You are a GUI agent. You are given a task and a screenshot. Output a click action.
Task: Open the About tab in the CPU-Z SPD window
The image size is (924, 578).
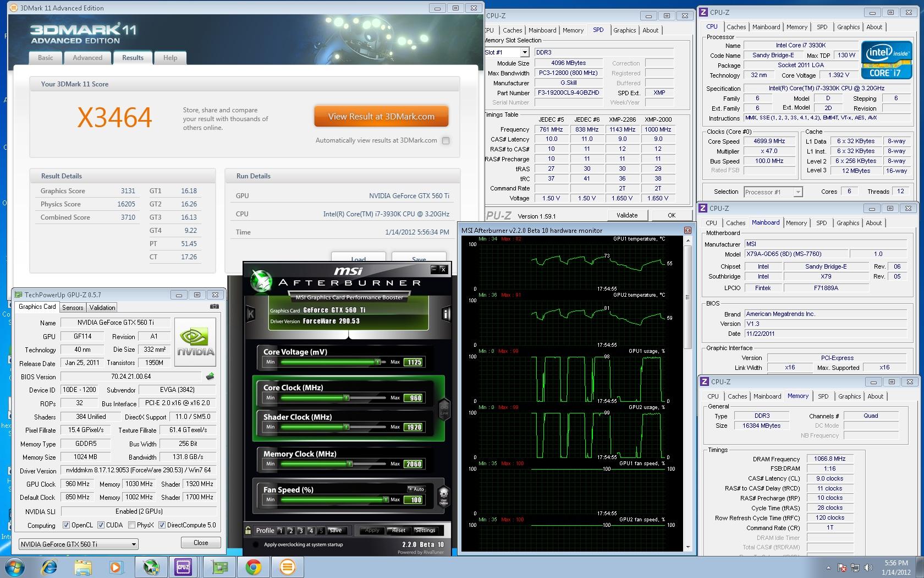pos(651,30)
